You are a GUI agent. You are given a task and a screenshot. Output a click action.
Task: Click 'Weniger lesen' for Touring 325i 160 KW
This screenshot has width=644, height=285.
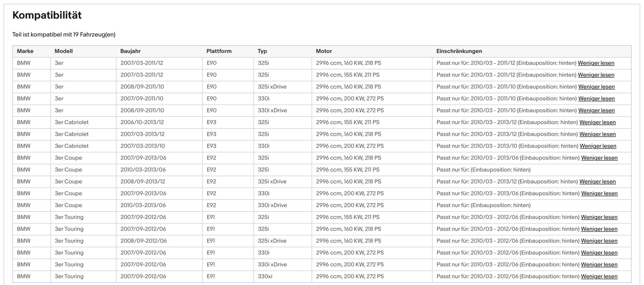click(599, 229)
